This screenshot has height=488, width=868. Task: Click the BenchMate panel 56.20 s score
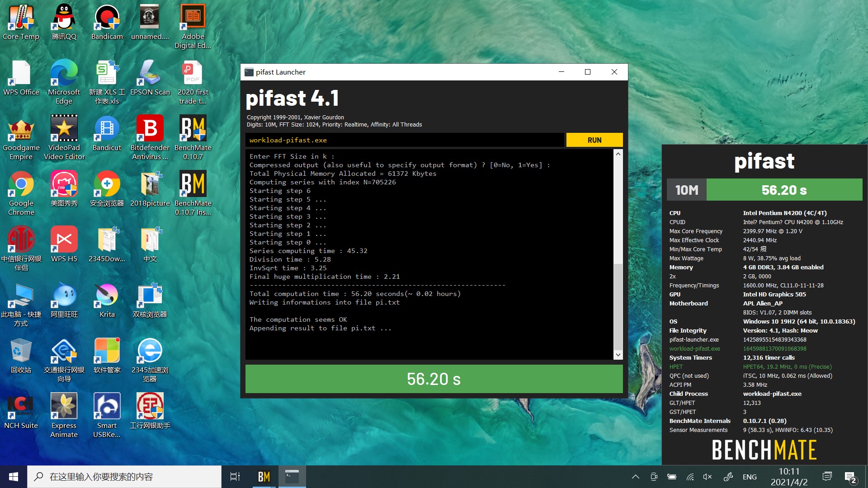point(784,190)
